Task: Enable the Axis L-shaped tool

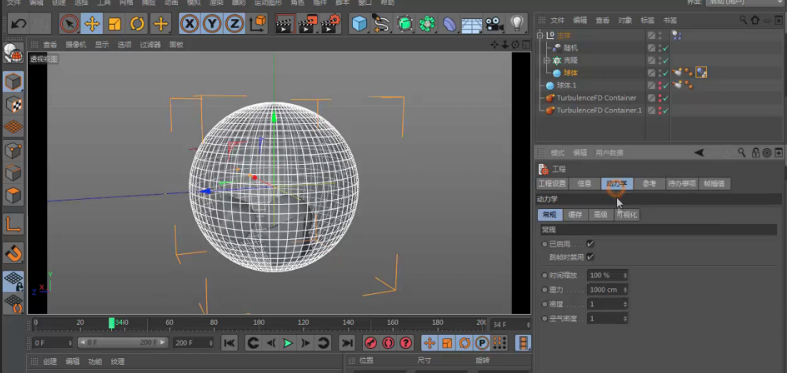Action: tap(13, 224)
